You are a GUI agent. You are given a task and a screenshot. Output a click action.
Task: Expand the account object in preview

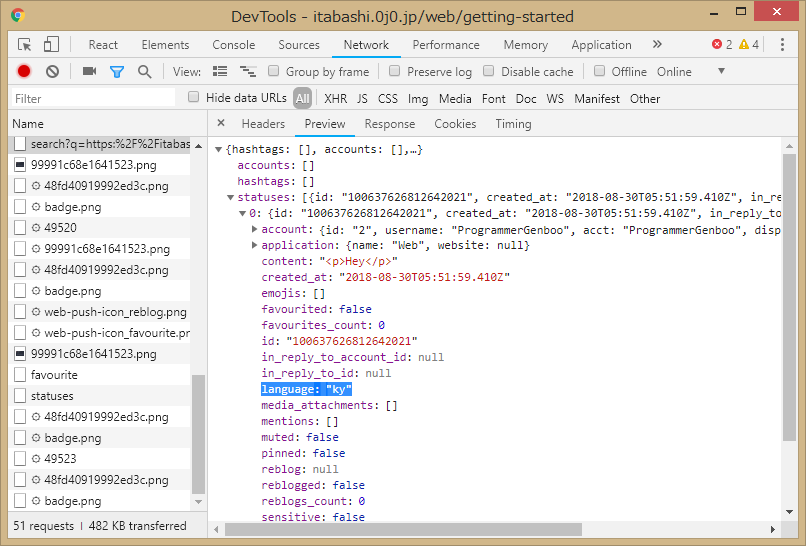click(255, 230)
